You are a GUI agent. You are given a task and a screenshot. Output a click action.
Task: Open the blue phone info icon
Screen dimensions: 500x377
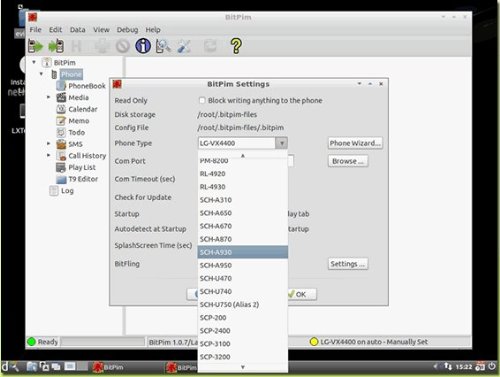tap(143, 46)
